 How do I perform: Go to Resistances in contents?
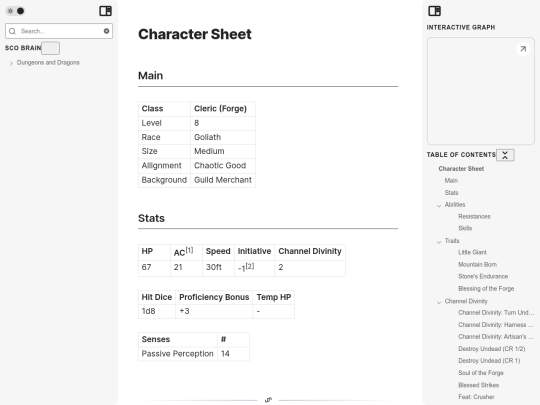tap(474, 217)
